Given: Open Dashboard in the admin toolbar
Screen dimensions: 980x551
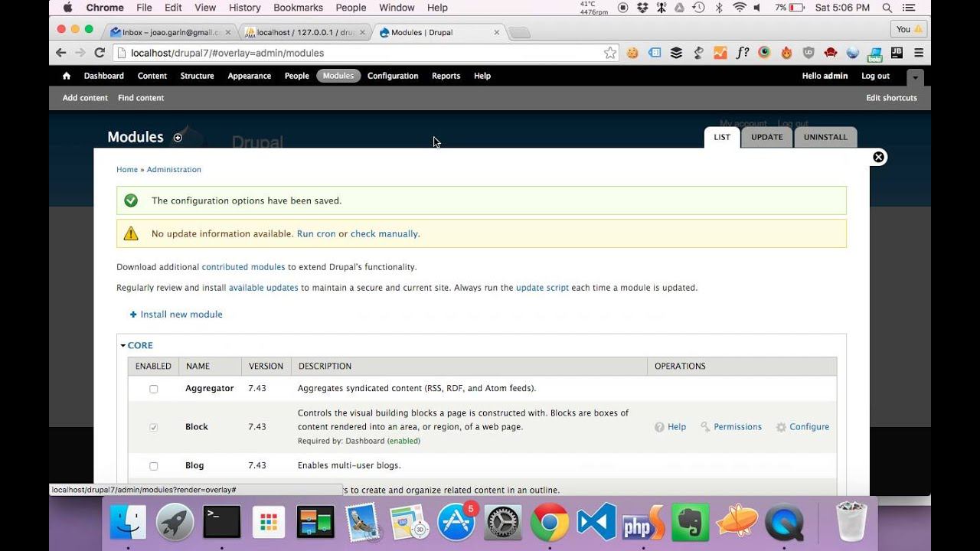Looking at the screenshot, I should [x=104, y=76].
